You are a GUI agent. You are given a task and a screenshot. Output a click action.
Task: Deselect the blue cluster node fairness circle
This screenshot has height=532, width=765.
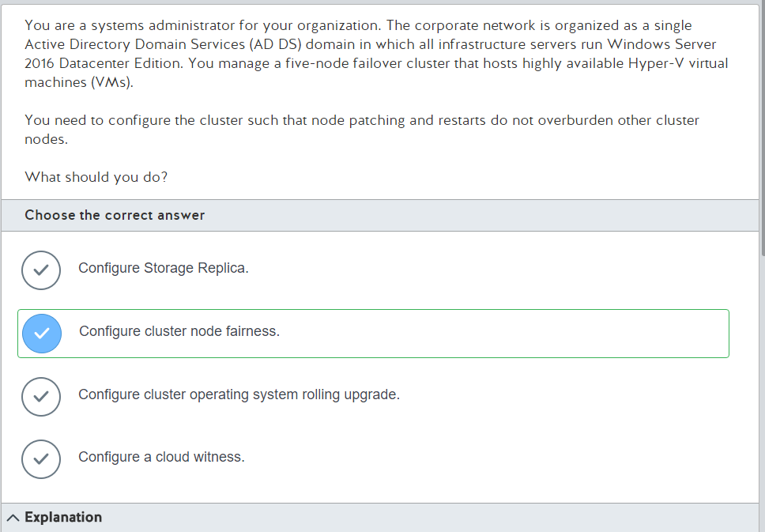42,334
